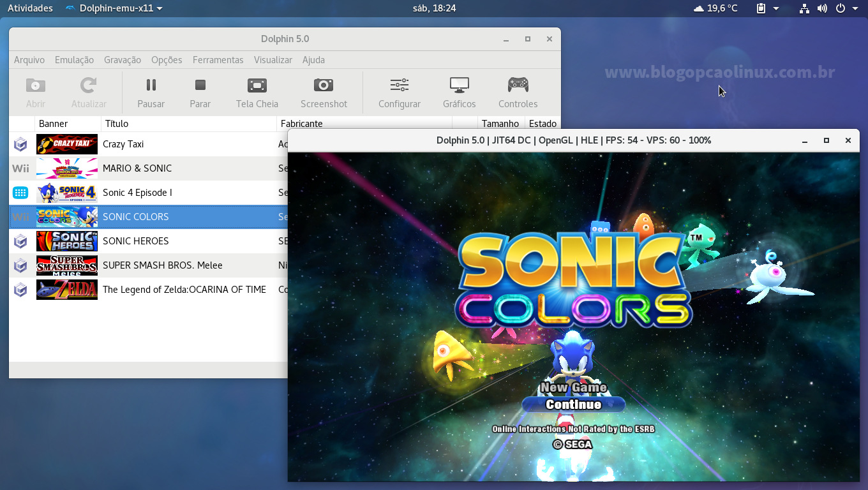Screen dimensions: 868x490
Task: Click Wii platform icon for MARIO & SONIC
Action: 20,168
